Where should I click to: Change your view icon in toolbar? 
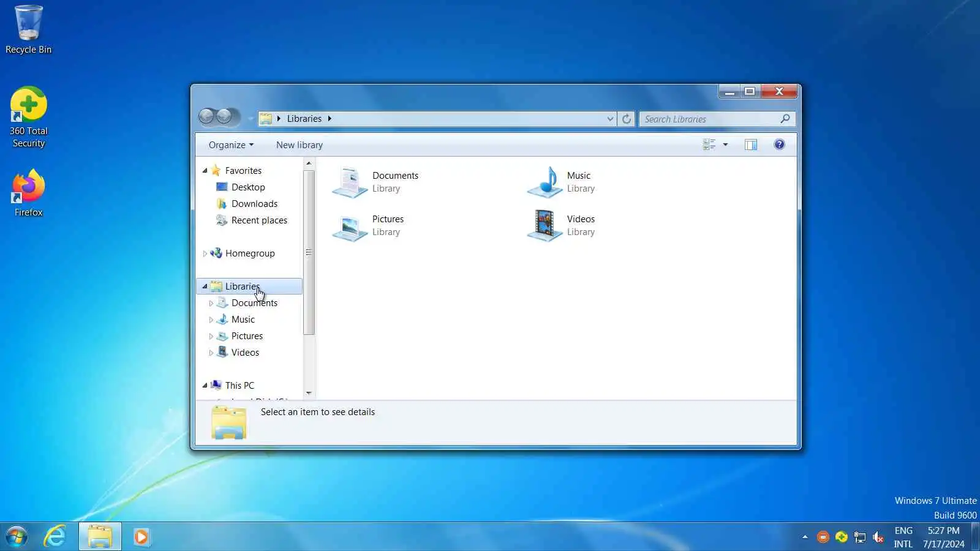click(x=709, y=144)
